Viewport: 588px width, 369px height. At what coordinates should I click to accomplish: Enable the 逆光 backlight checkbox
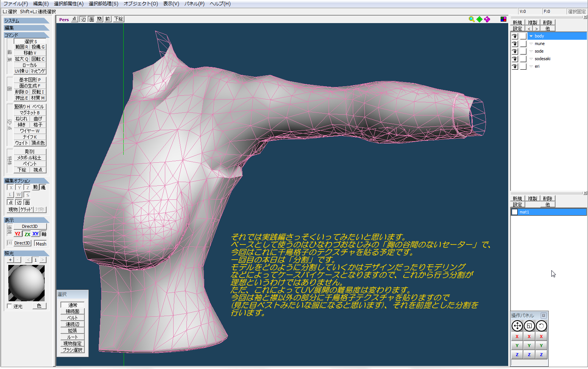click(x=10, y=306)
